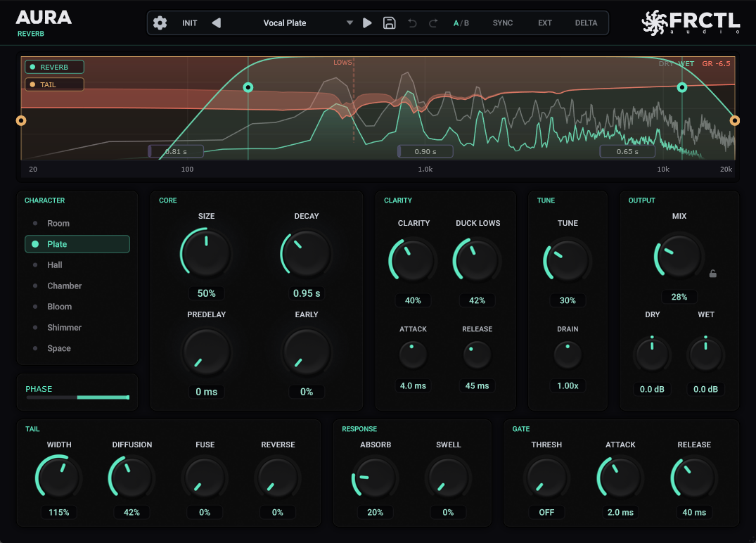Image resolution: width=756 pixels, height=543 pixels.
Task: Click the Vocal Plate preset name
Action: 284,23
